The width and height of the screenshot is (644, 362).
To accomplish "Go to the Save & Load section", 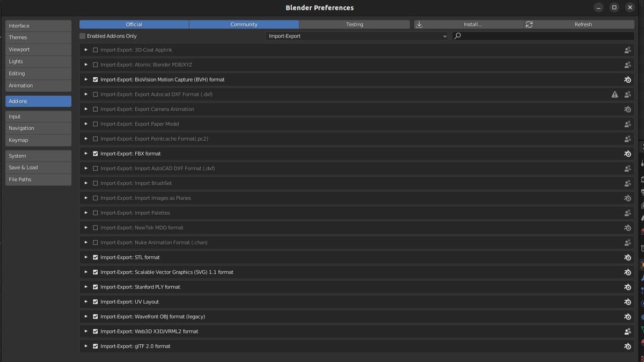I will coord(38,168).
